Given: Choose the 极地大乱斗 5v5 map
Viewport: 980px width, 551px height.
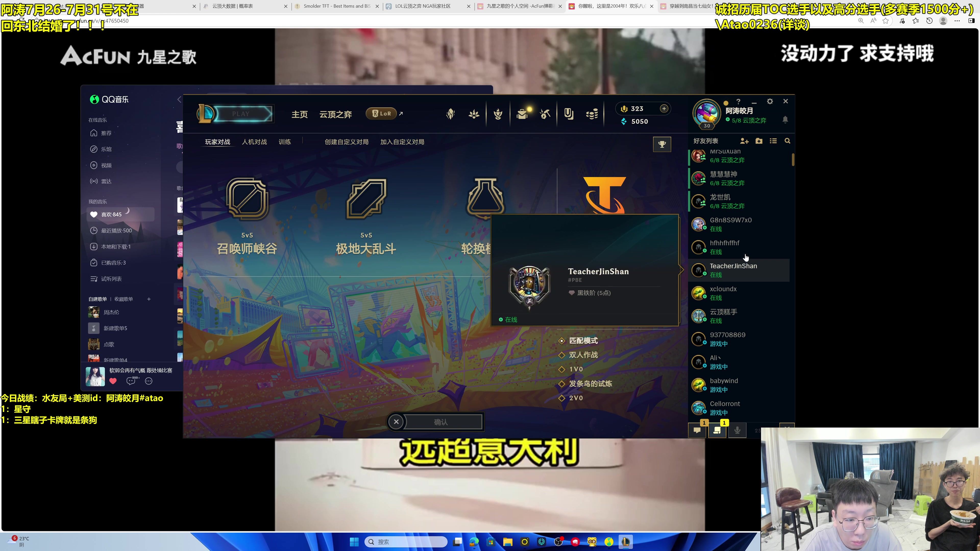Looking at the screenshot, I should 366,217.
